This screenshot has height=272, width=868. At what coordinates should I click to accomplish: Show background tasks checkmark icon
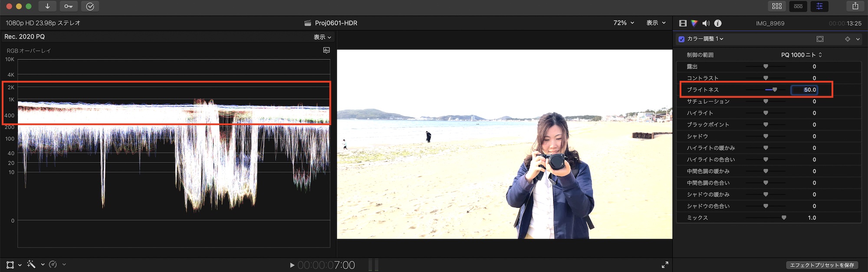(90, 6)
